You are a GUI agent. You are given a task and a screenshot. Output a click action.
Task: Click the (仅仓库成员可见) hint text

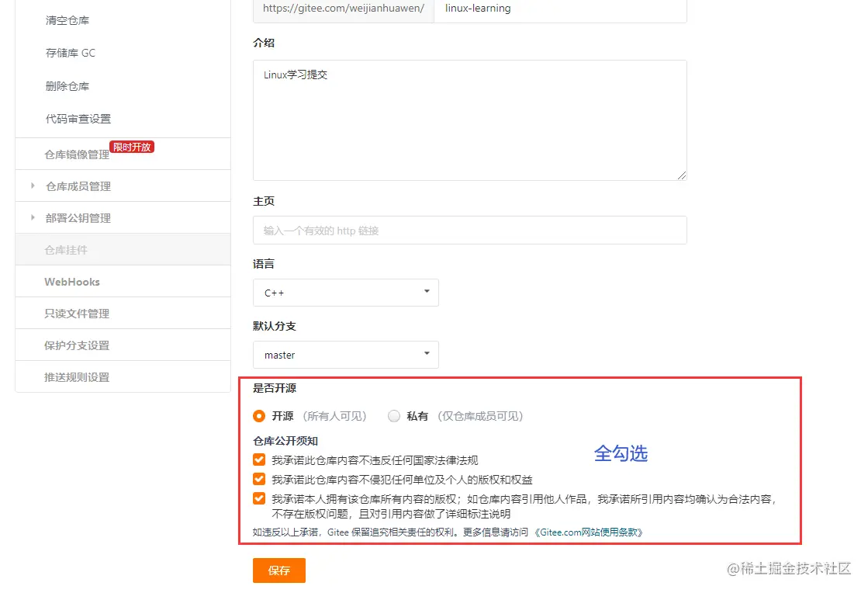point(480,416)
